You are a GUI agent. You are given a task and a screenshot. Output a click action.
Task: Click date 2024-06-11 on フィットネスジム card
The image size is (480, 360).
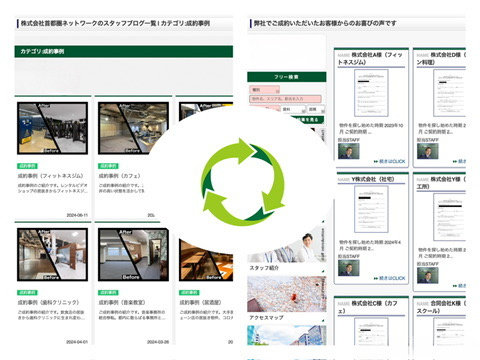(77, 215)
